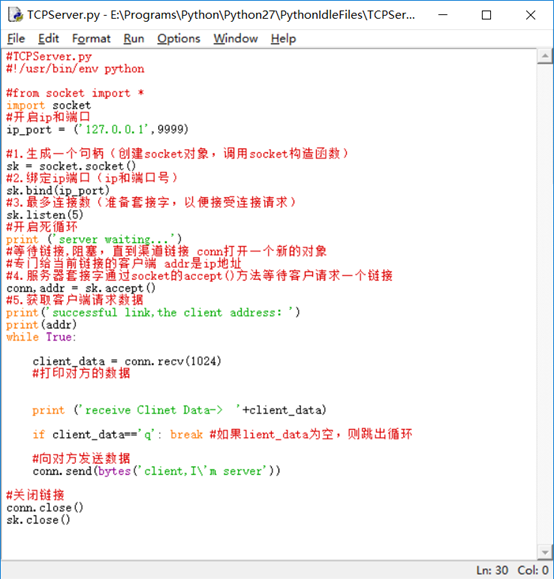Click the 'while True:' line
The width and height of the screenshot is (554, 579).
[x=41, y=337]
